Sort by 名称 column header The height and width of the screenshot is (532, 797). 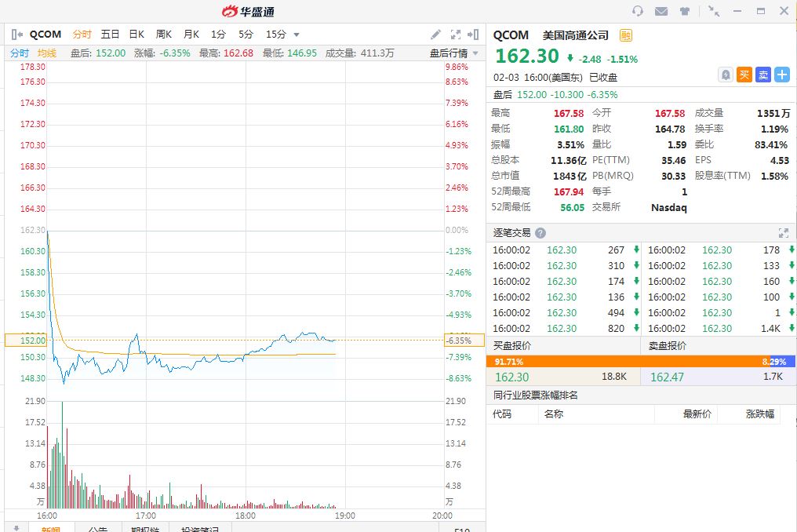(554, 414)
